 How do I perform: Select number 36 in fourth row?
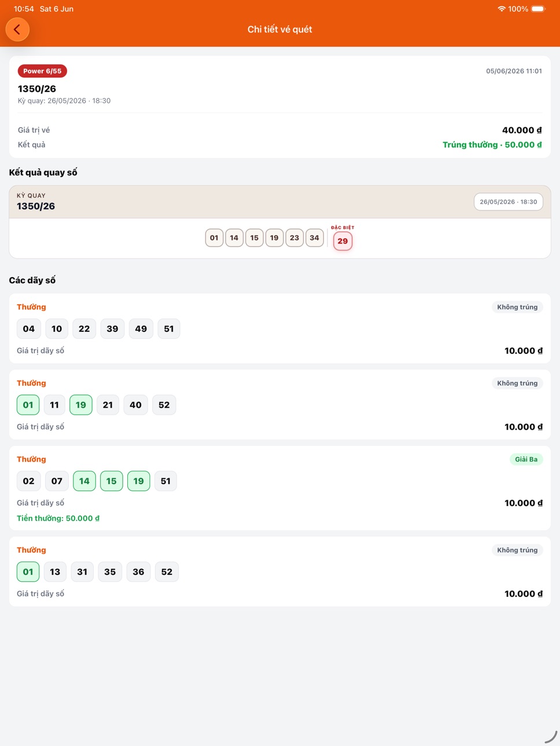(138, 572)
